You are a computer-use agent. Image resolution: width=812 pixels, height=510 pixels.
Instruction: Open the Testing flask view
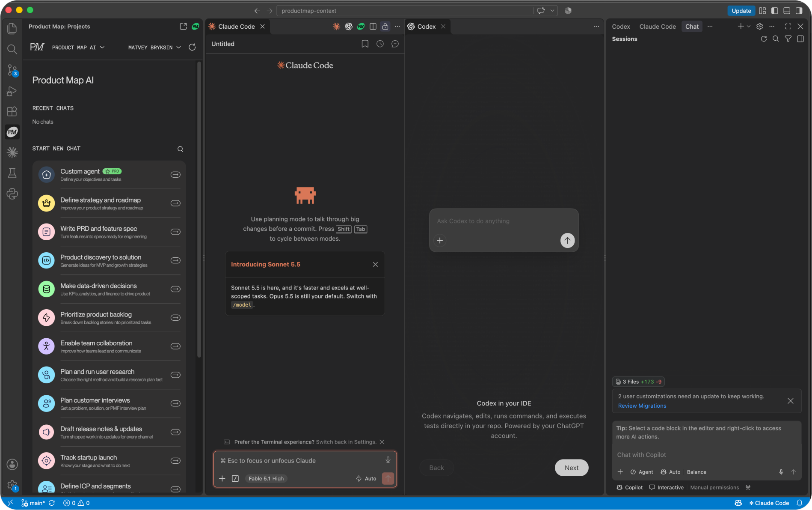(x=12, y=173)
